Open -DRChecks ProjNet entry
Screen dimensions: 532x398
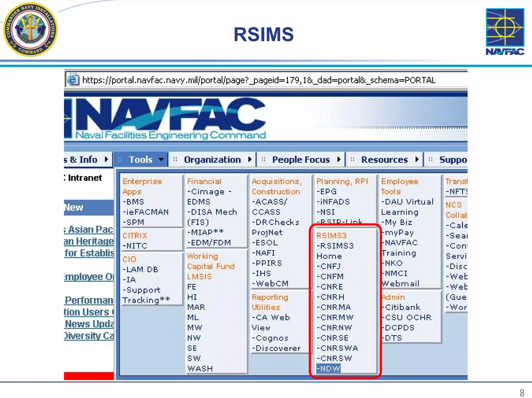point(276,227)
